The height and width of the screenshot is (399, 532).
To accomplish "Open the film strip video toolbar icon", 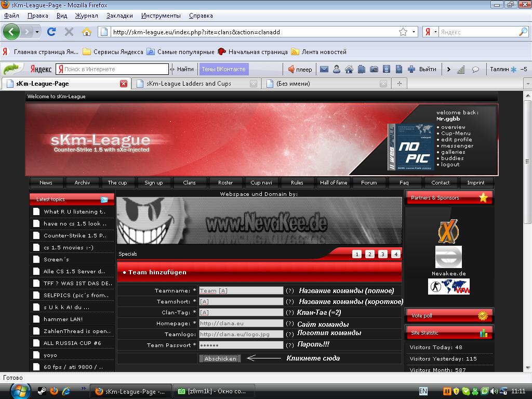I will 387,69.
